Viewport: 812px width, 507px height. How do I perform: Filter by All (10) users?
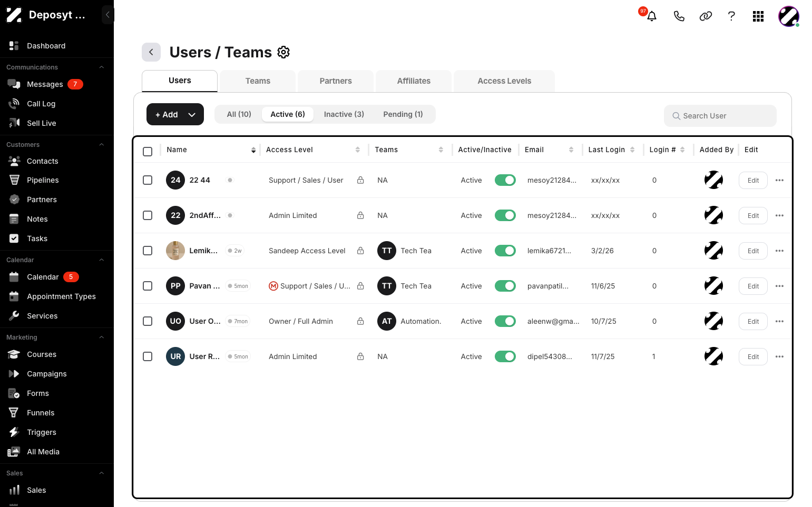click(239, 114)
